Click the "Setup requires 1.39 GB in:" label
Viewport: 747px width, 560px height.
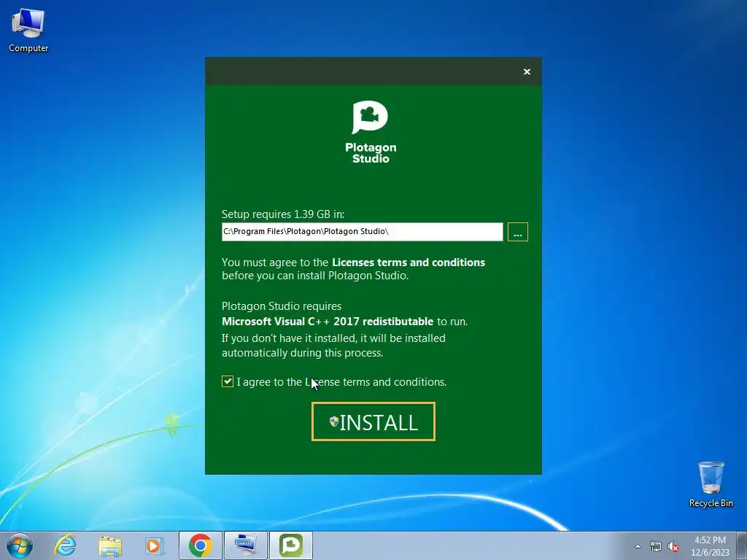click(283, 214)
